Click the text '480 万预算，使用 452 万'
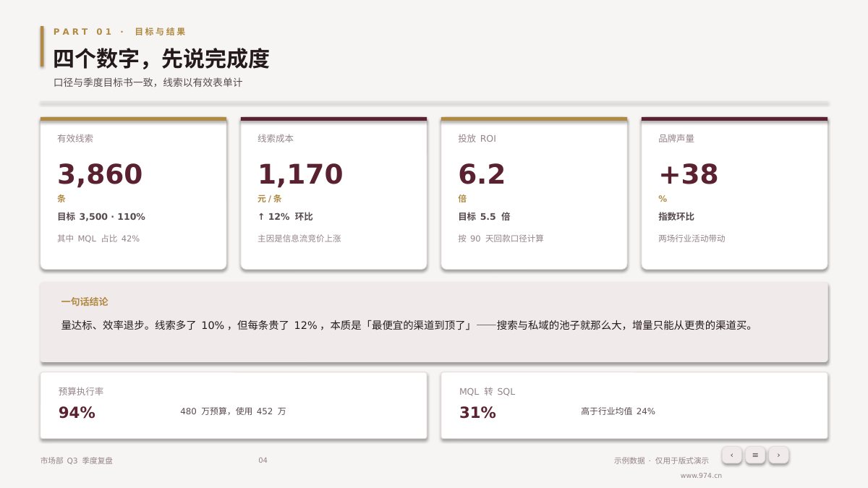The image size is (868, 488). pyautogui.click(x=233, y=411)
